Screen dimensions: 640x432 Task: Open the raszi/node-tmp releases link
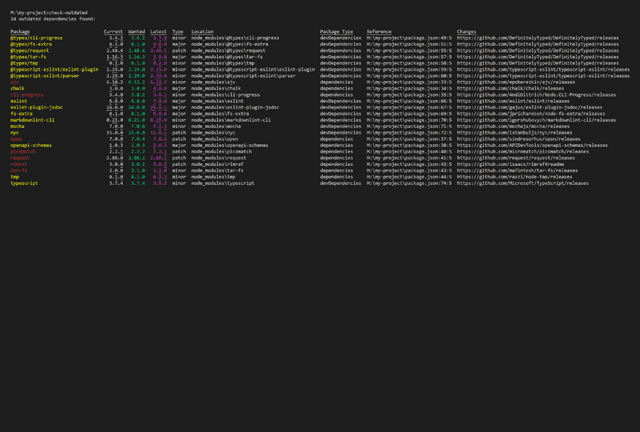tap(515, 177)
